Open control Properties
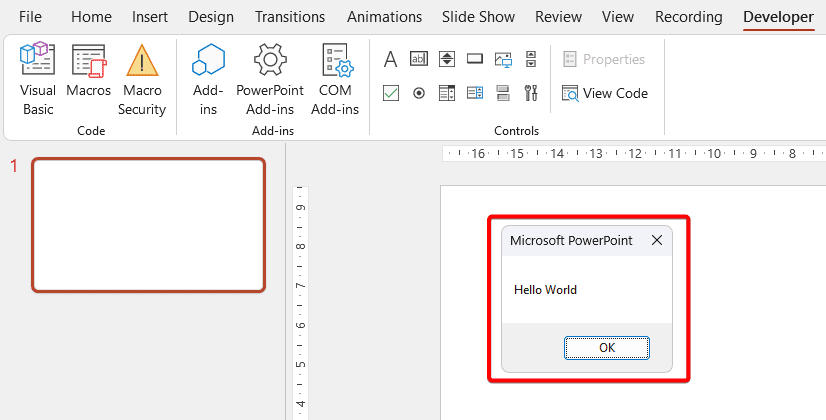826x420 pixels. coord(604,59)
